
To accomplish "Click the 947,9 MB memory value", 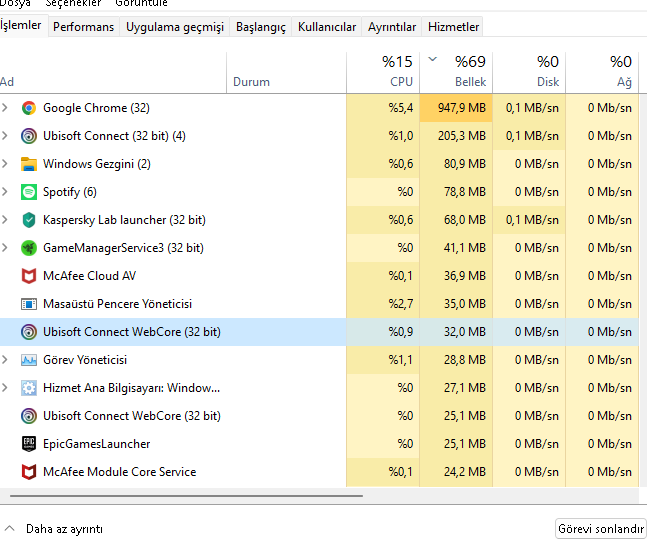I will click(462, 108).
